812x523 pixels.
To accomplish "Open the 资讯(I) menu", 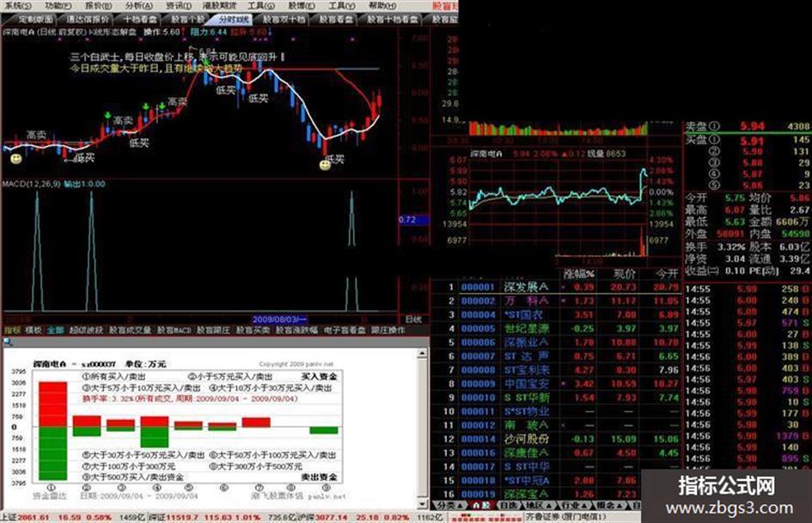I will click(179, 6).
